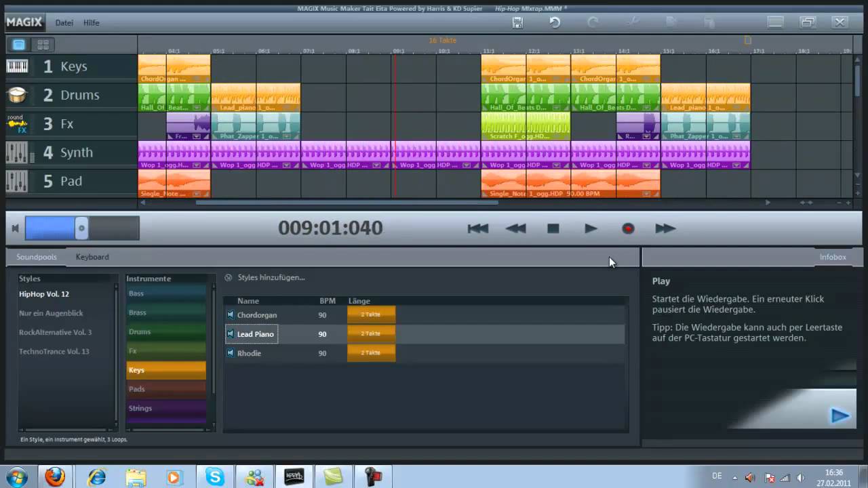Start playback with the Play button
Image resolution: width=868 pixels, height=488 pixels.
pyautogui.click(x=591, y=228)
